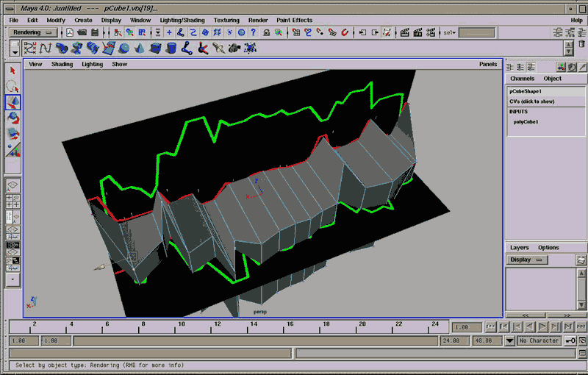This screenshot has width=588, height=375.
Task: Choose the Lasso select tool
Action: (13, 86)
